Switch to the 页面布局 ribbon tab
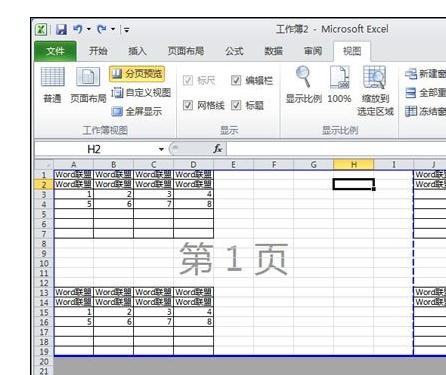The height and width of the screenshot is (375, 446). coord(186,51)
